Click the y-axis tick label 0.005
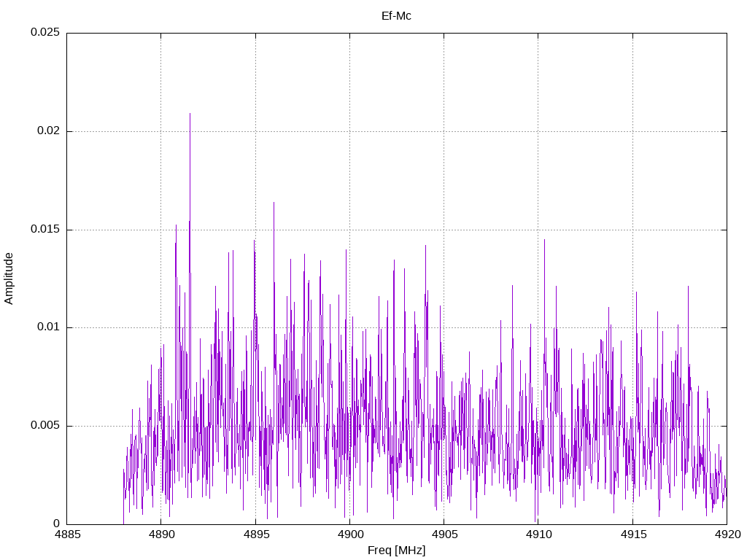 click(45, 425)
